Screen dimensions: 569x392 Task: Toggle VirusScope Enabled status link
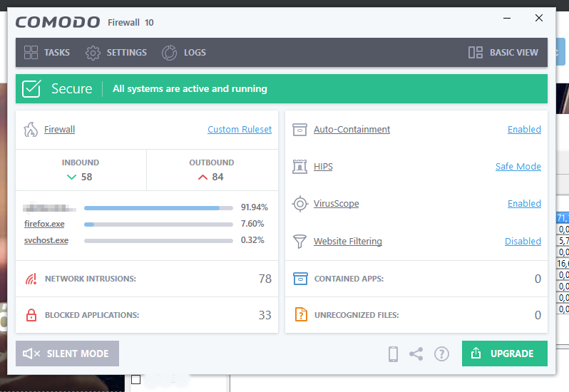click(524, 204)
